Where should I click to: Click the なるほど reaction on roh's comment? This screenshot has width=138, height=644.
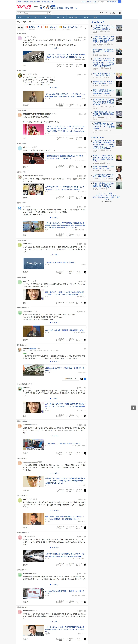pos(70,65)
